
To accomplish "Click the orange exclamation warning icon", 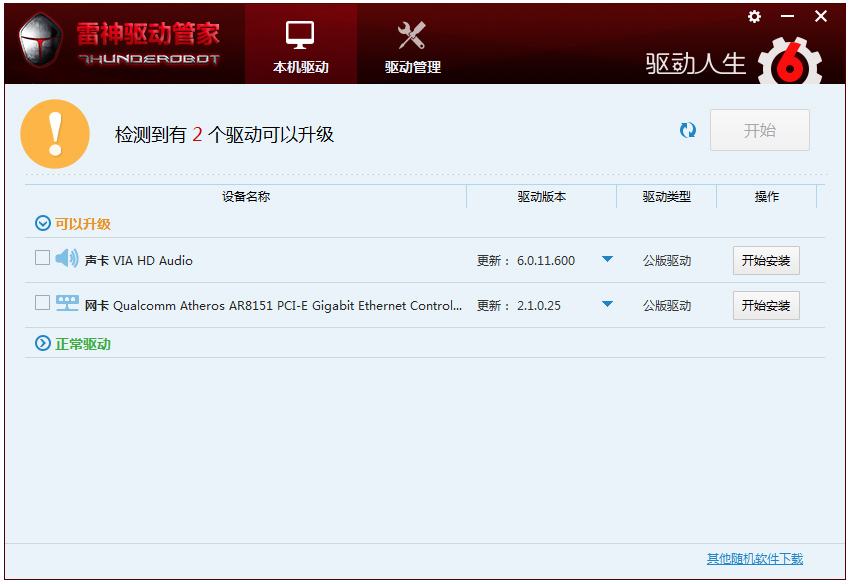I will pyautogui.click(x=55, y=134).
